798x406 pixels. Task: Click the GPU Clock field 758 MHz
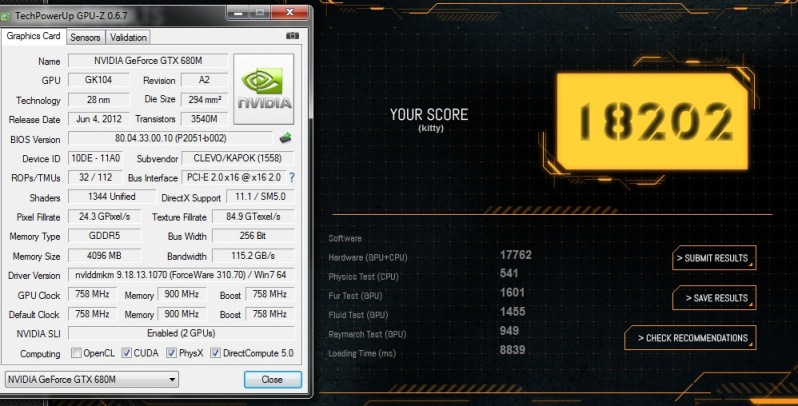pyautogui.click(x=92, y=295)
